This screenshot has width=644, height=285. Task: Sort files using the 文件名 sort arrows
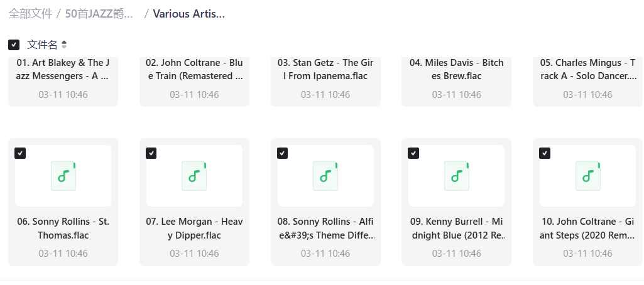tap(64, 45)
